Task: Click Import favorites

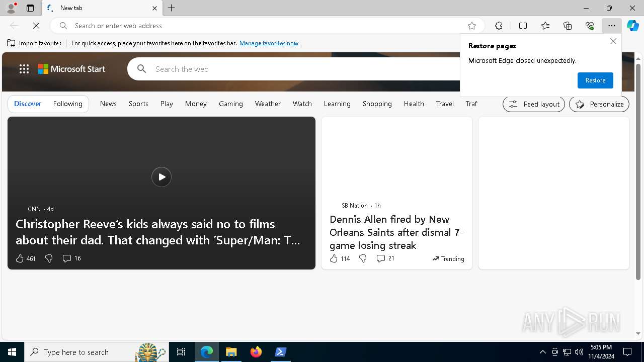Action: (34, 43)
